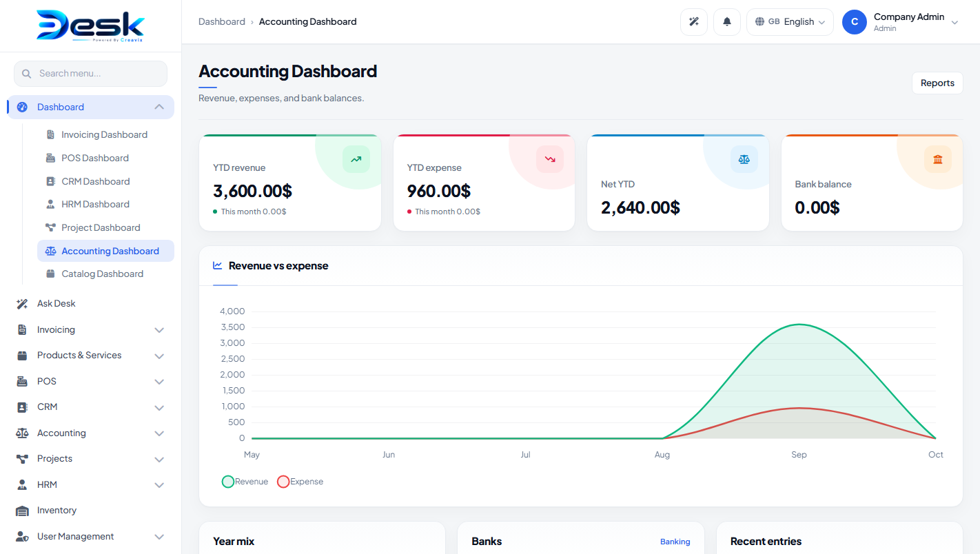Click the Inventory warehouse icon
980x554 pixels.
(22, 511)
